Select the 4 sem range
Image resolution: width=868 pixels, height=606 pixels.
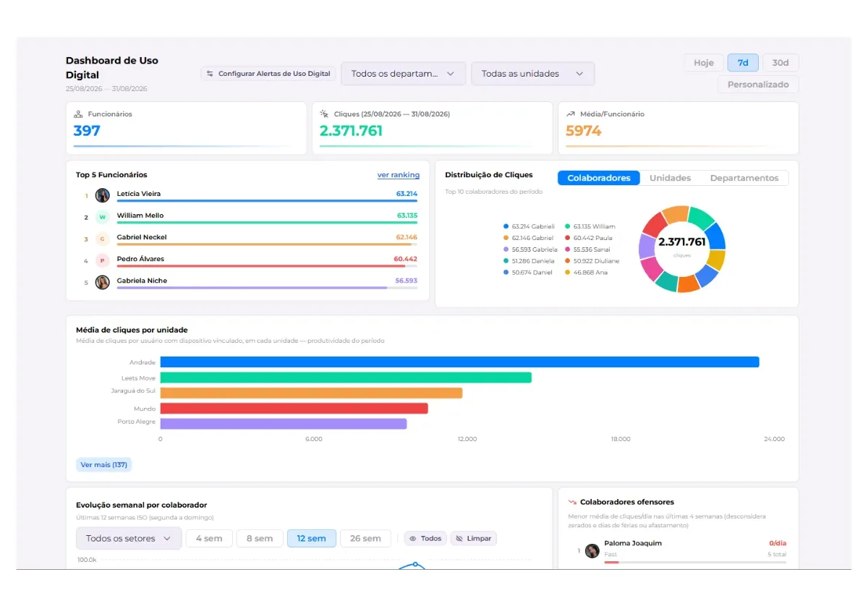click(x=209, y=539)
